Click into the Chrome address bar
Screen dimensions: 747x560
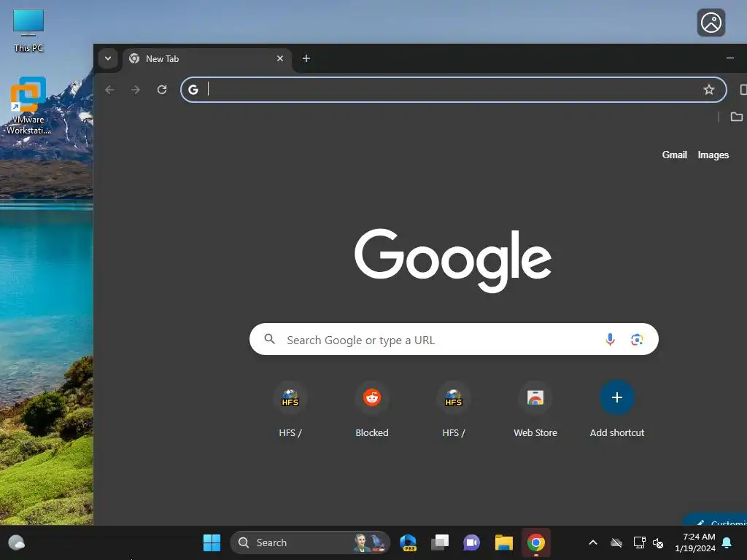click(x=454, y=90)
